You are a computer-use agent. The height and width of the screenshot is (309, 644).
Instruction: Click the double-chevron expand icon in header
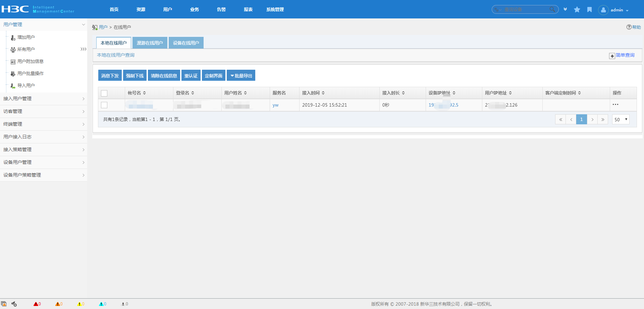pyautogui.click(x=565, y=9)
